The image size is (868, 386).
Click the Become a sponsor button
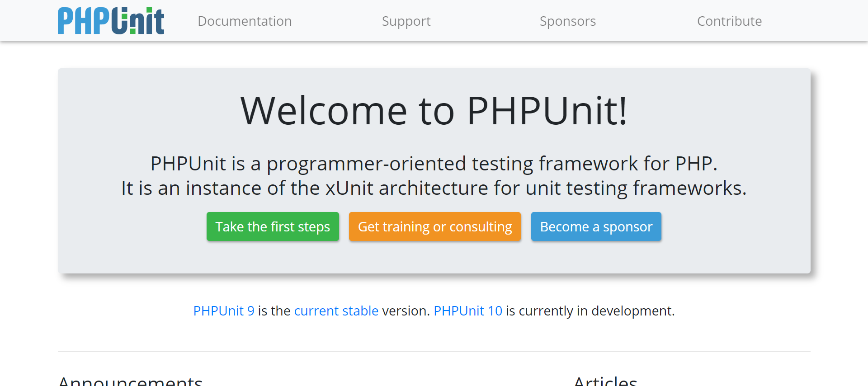point(596,226)
